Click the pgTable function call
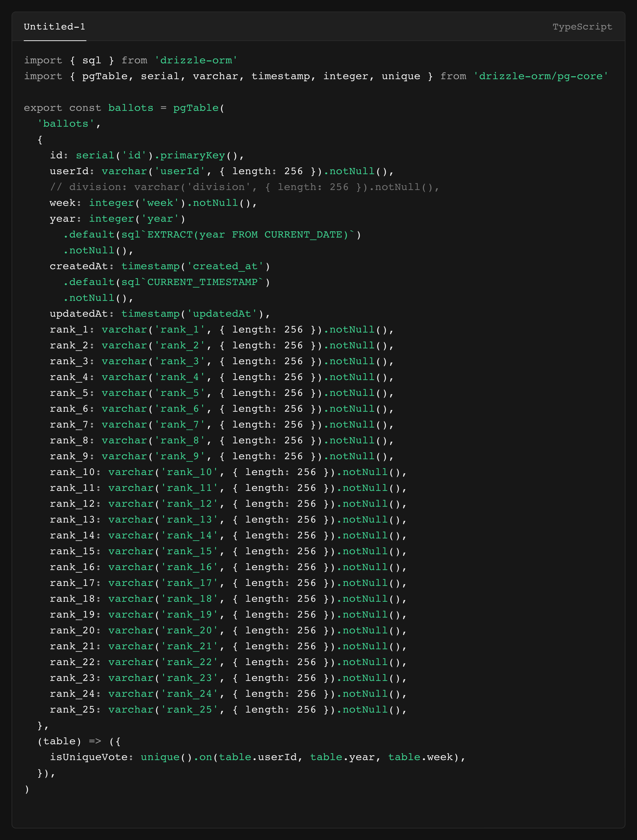This screenshot has height=840, width=637. click(x=196, y=108)
